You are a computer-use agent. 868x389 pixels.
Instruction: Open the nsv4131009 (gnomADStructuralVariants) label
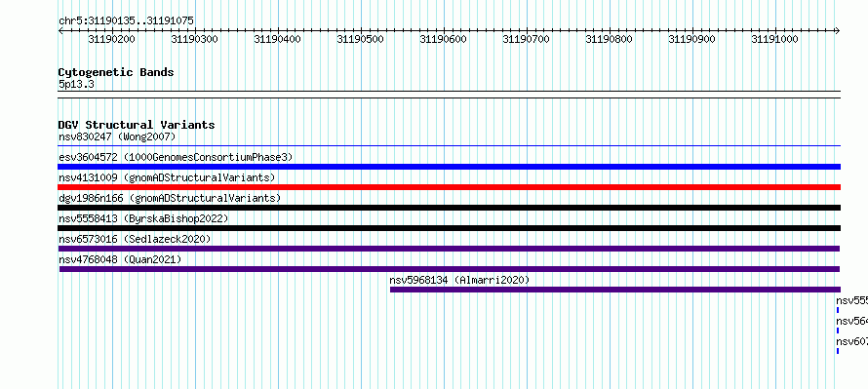click(167, 177)
